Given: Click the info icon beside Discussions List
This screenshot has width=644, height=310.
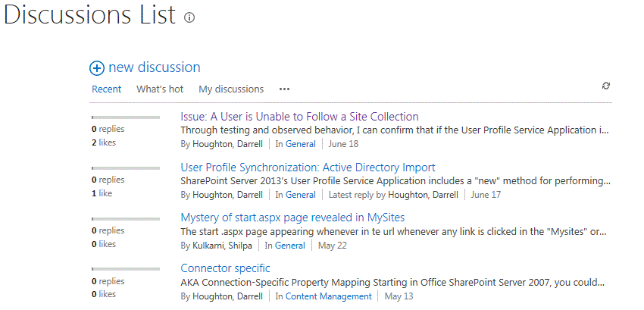Looking at the screenshot, I should pyautogui.click(x=189, y=17).
